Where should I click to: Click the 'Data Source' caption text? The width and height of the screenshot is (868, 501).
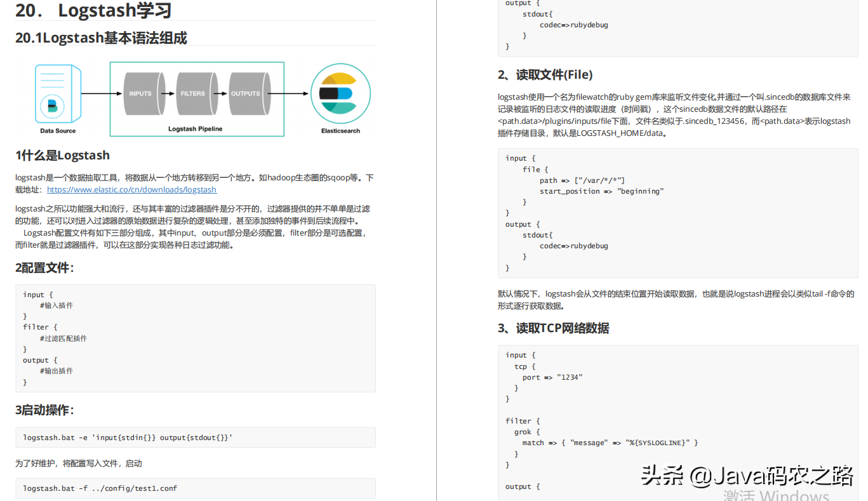coord(58,131)
